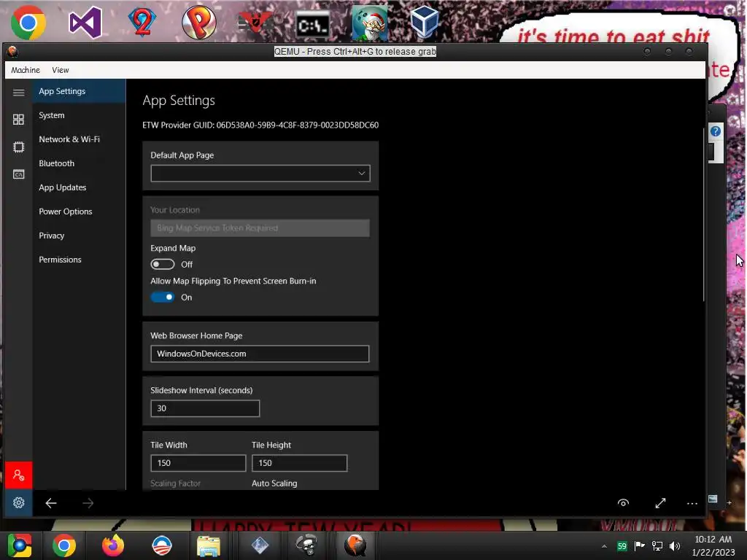Click the red user account icon
The height and width of the screenshot is (560, 747).
[18, 475]
